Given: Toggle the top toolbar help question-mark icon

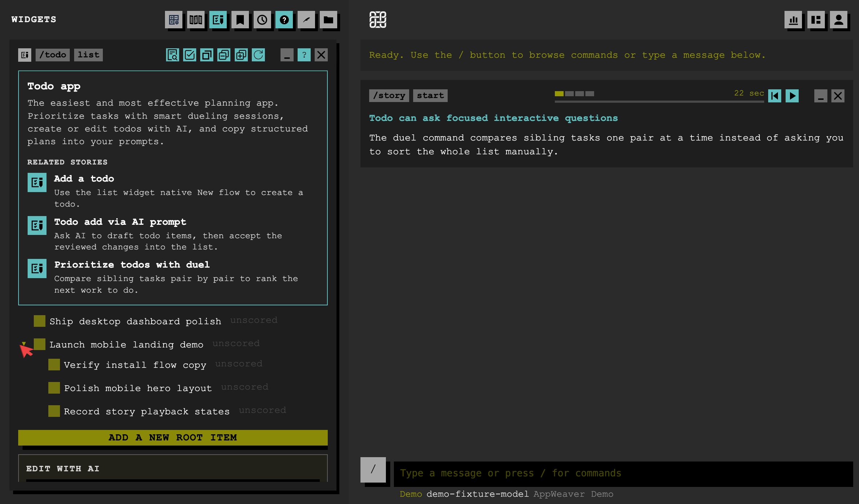Looking at the screenshot, I should (285, 20).
